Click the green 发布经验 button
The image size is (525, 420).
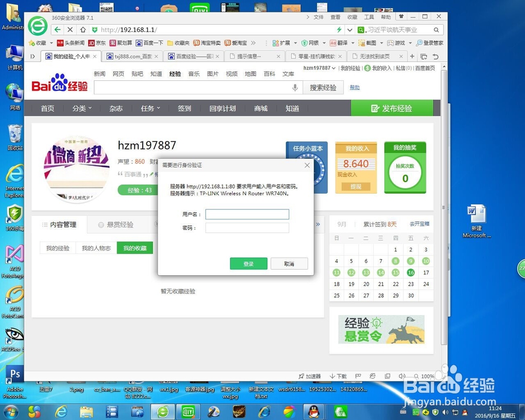393,108
